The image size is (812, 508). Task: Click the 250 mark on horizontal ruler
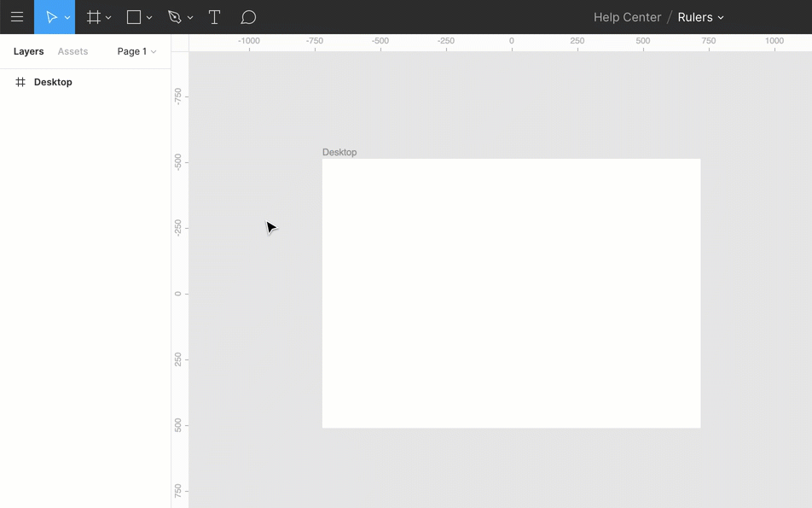point(577,41)
